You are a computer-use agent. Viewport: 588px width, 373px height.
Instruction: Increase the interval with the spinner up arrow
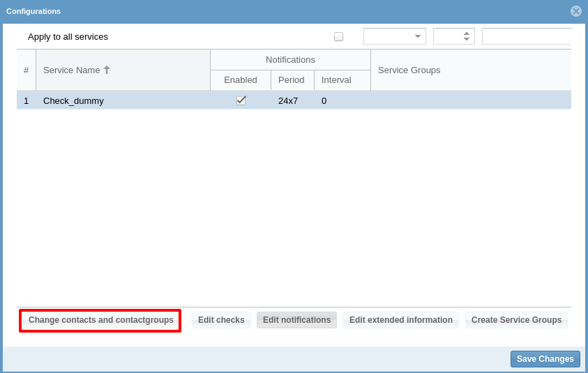click(467, 33)
